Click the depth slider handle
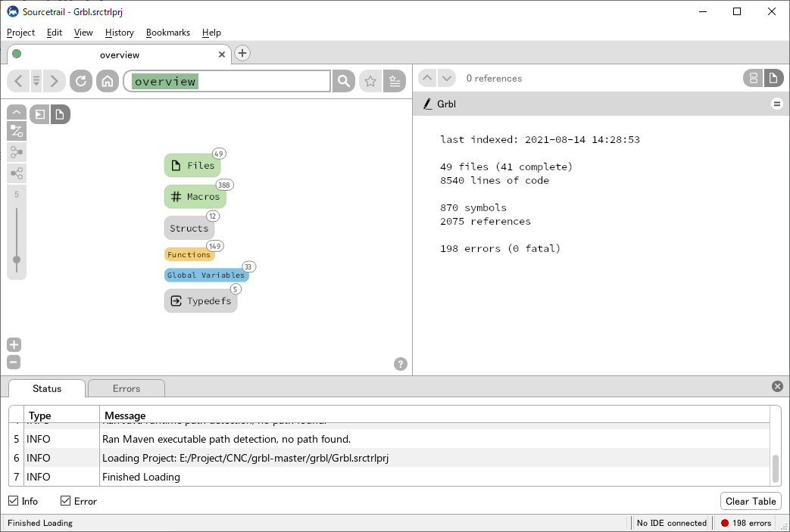 tap(17, 260)
